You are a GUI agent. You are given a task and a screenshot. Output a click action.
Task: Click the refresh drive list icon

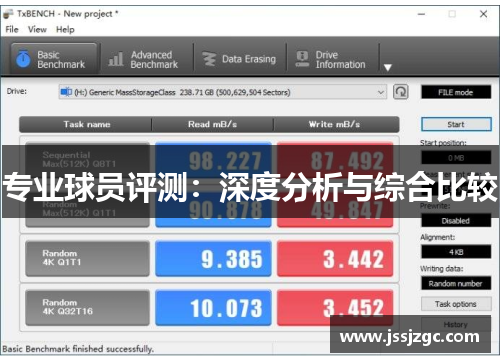click(x=400, y=92)
